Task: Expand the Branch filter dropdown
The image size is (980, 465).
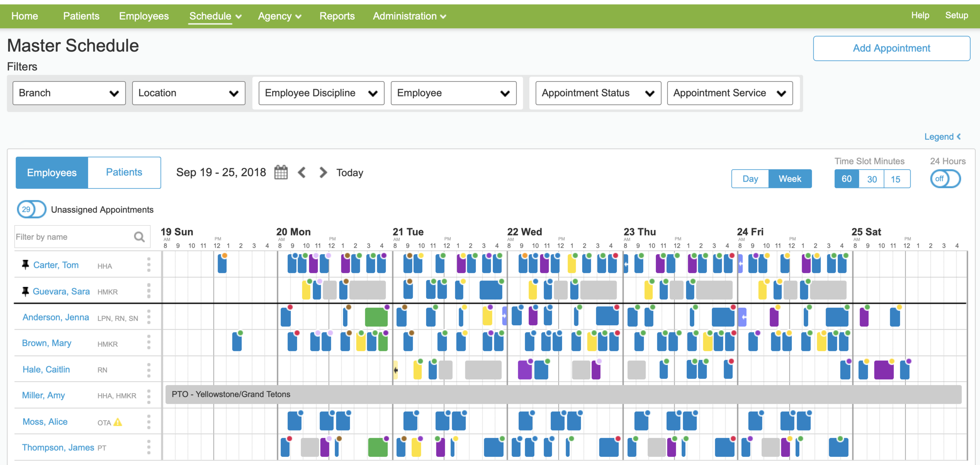Action: (x=69, y=93)
